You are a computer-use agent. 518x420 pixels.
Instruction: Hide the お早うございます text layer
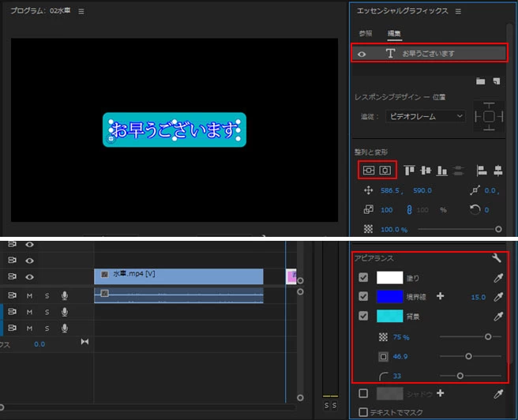pos(362,54)
